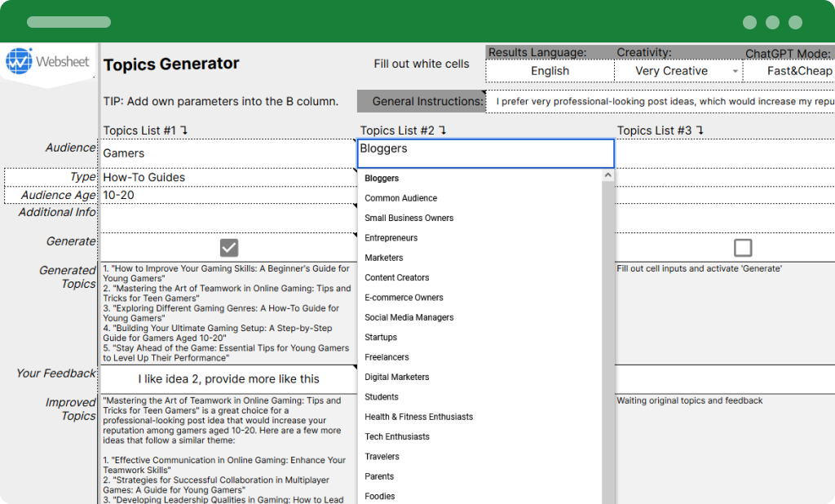Click the generated topics cell for List #1
The height and width of the screenshot is (504, 835).
pyautogui.click(x=228, y=313)
